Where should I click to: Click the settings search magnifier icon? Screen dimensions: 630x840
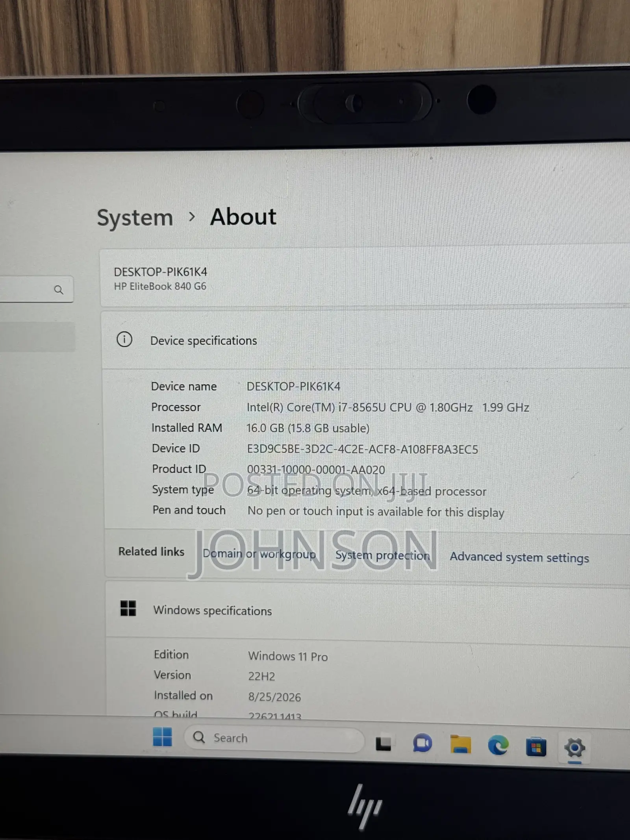59,290
